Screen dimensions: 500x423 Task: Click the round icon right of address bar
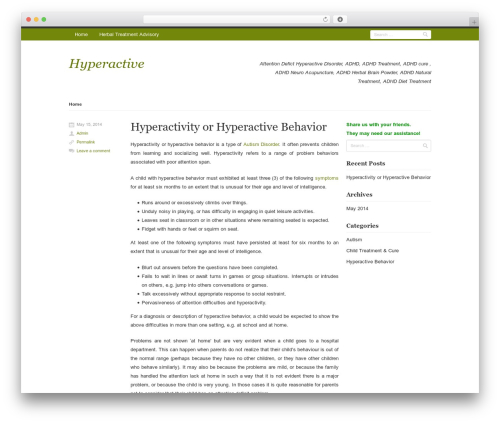tap(340, 19)
